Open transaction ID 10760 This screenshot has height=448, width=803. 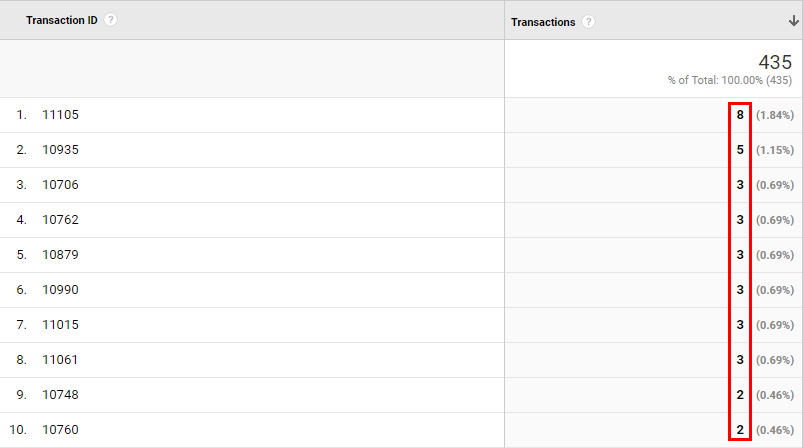tap(60, 429)
